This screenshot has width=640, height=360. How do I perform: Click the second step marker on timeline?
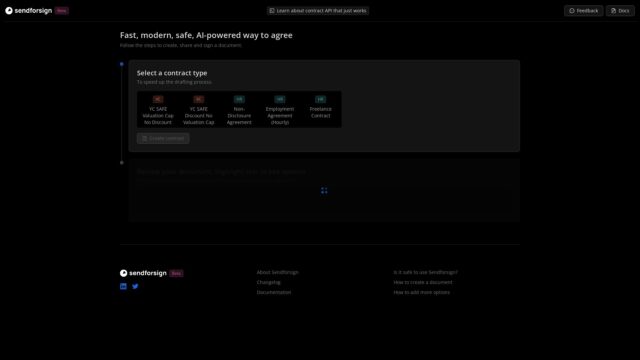tap(122, 162)
